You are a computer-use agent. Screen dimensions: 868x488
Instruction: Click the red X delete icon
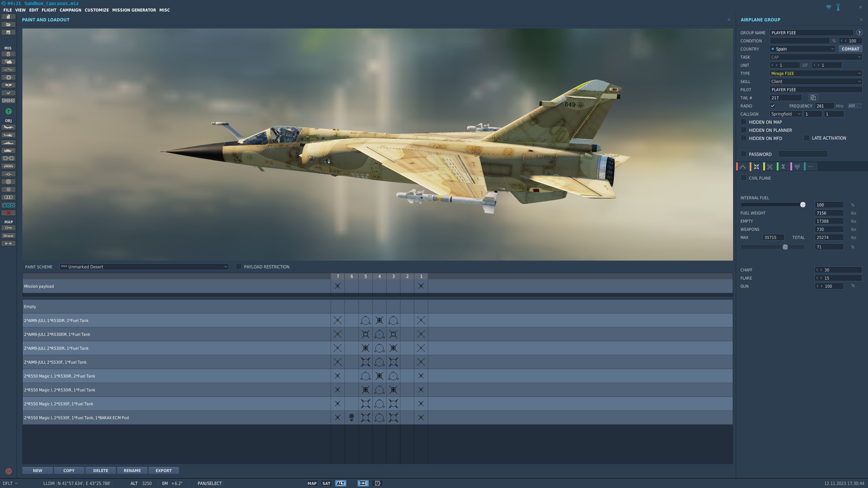tap(8, 213)
